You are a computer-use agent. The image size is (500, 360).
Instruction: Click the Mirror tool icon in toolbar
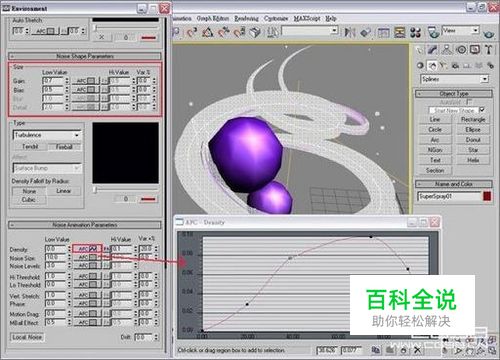(349, 32)
